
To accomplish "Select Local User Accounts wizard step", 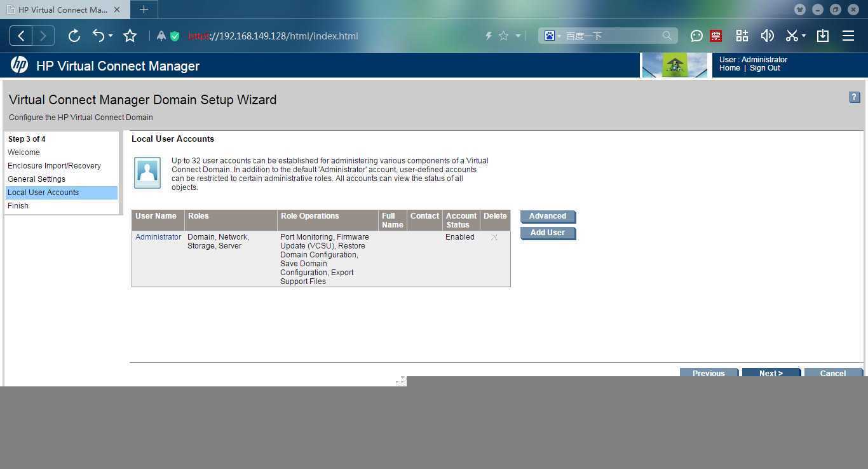I will coord(62,193).
